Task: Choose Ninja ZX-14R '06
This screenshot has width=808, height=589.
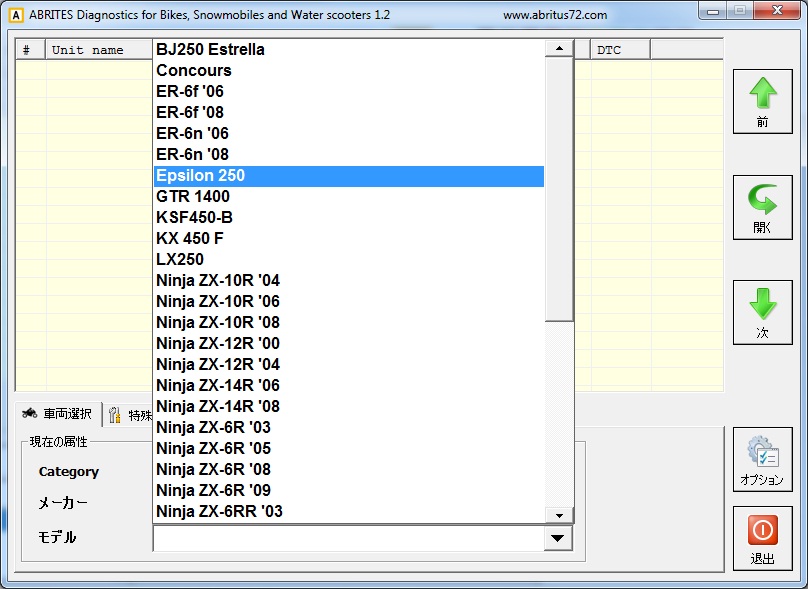Action: [349, 385]
